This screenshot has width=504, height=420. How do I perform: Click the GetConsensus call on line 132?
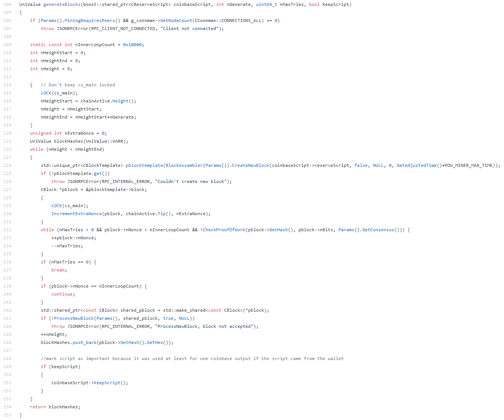tap(378, 230)
